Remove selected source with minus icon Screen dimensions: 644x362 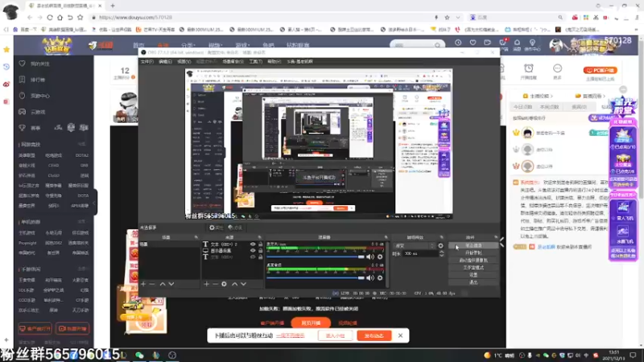(215, 284)
